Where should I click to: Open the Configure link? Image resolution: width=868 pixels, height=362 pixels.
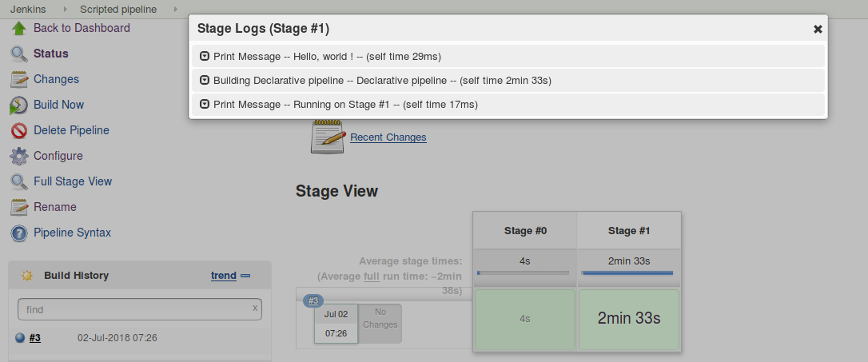click(x=58, y=156)
